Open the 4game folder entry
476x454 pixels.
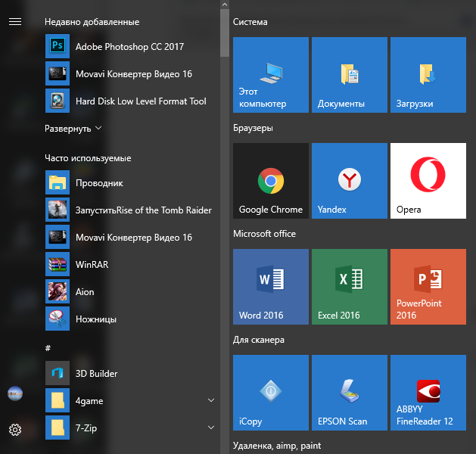pyautogui.click(x=132, y=400)
